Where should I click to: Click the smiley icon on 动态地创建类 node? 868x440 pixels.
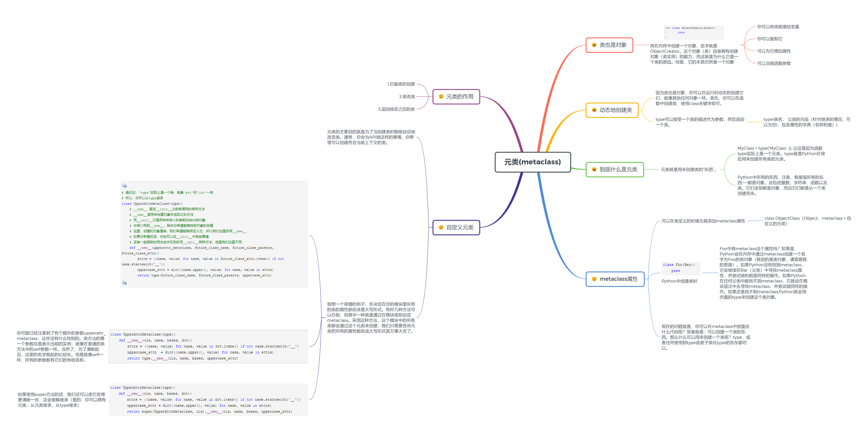pyautogui.click(x=594, y=110)
